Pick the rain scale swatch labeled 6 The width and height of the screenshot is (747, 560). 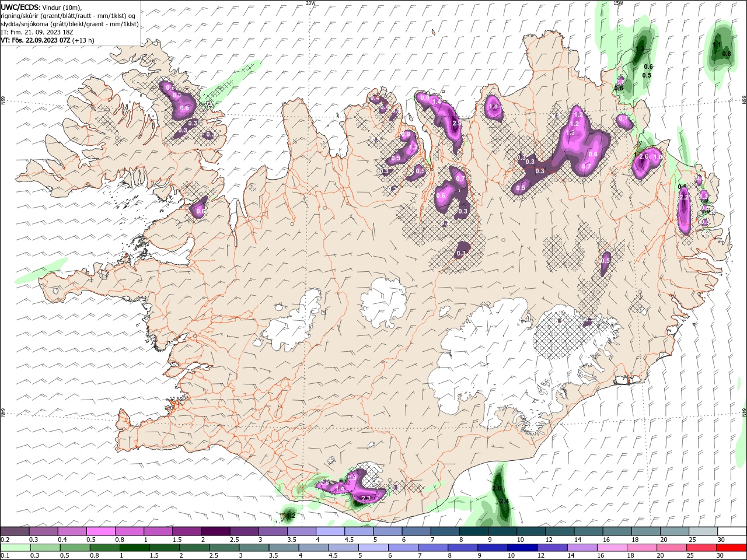pyautogui.click(x=403, y=548)
